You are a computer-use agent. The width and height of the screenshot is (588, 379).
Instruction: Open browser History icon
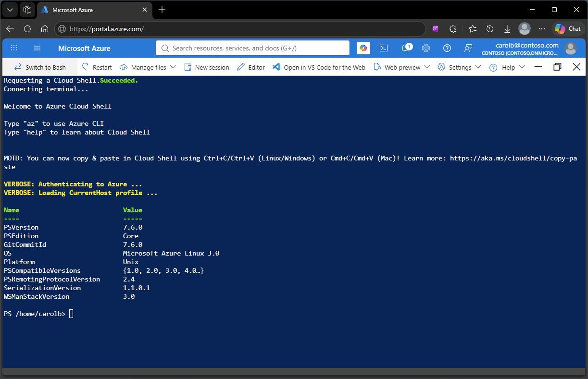[x=490, y=29]
